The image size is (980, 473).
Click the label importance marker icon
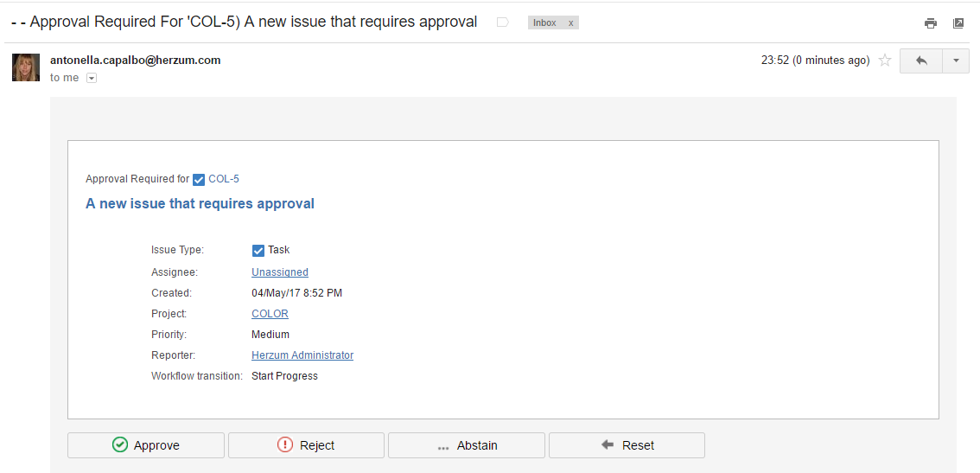click(503, 22)
